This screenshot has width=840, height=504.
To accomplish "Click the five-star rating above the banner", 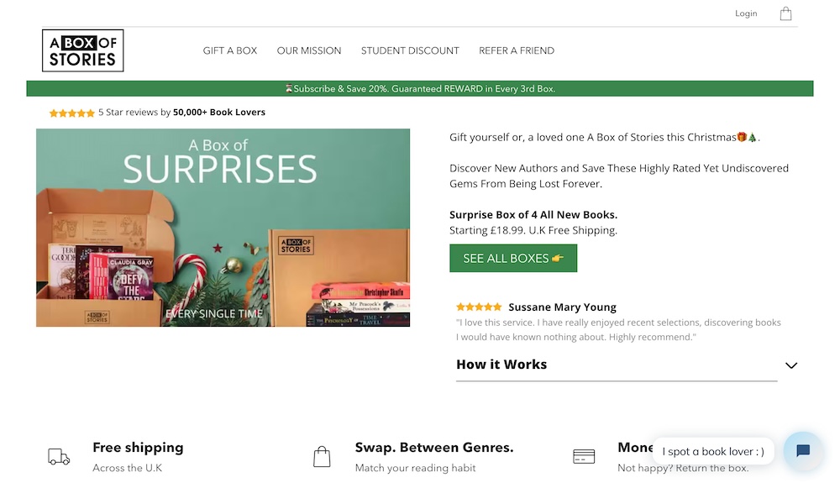I will (71, 113).
